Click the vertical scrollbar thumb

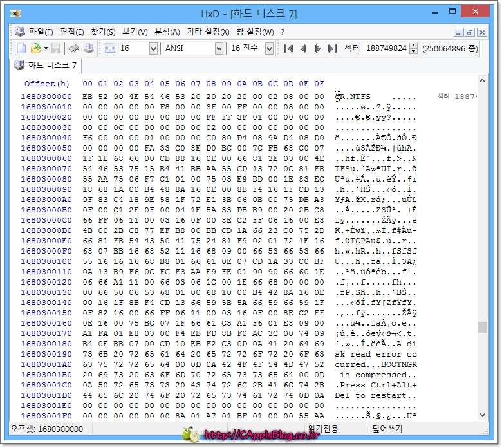pos(482,327)
